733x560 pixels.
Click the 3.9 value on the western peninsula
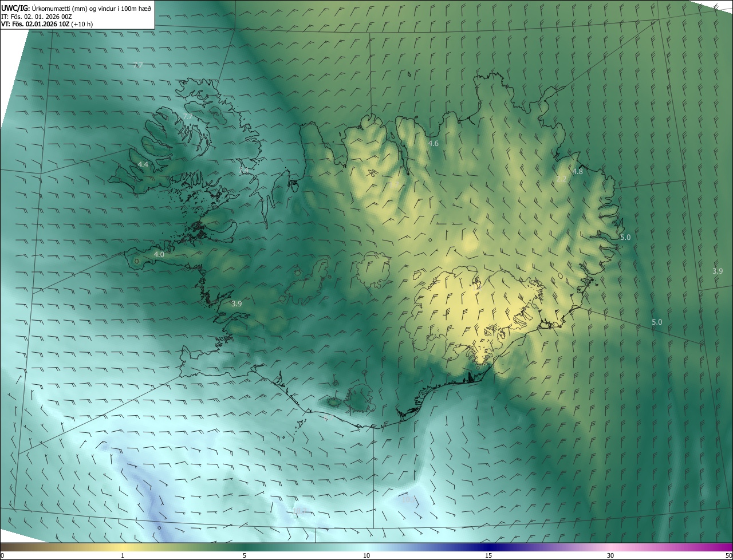coord(237,303)
